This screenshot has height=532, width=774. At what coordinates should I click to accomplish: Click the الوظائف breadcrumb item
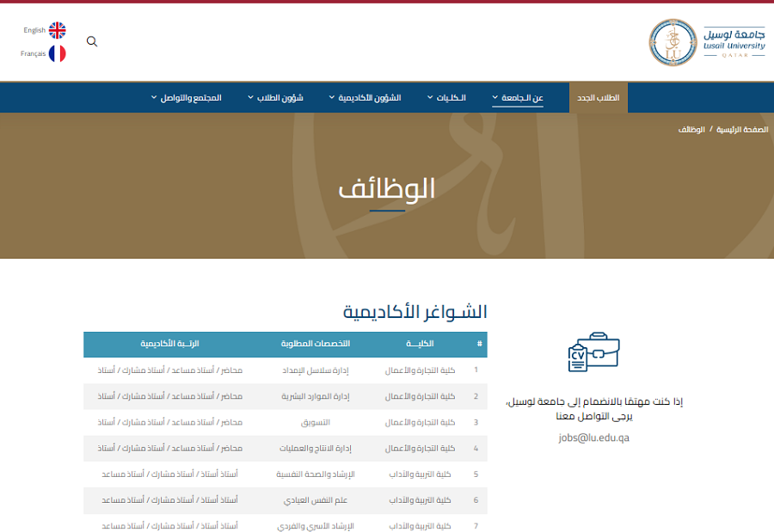691,130
